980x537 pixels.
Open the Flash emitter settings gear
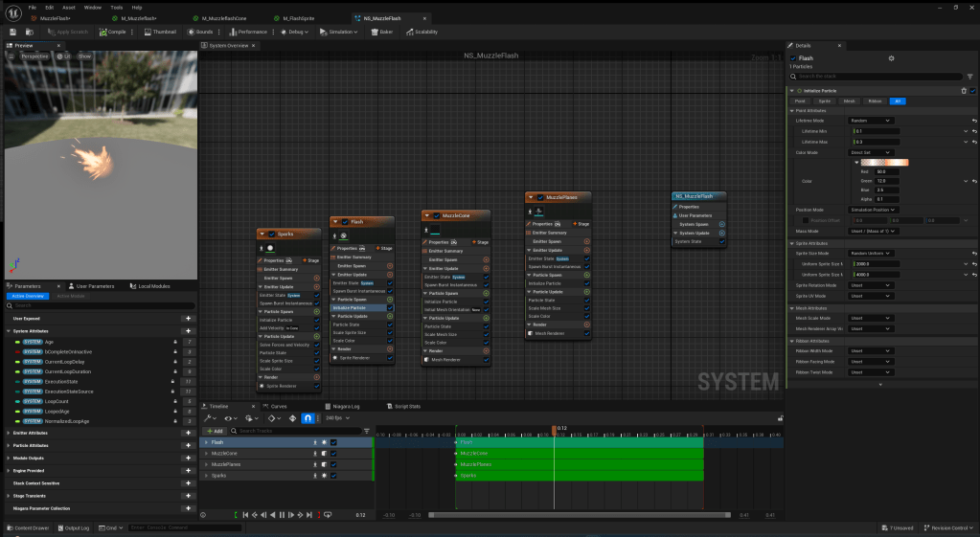(891, 58)
